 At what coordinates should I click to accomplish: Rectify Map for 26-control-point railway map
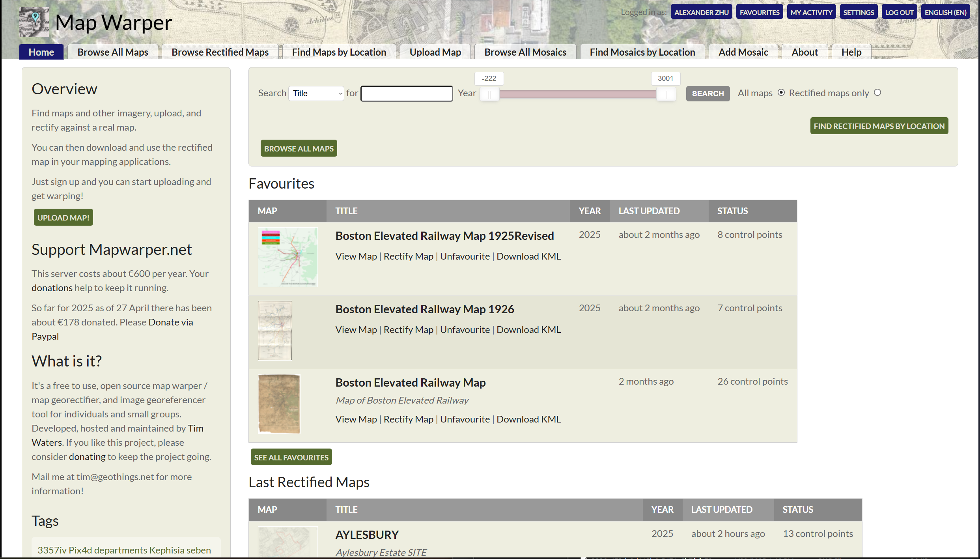409,419
